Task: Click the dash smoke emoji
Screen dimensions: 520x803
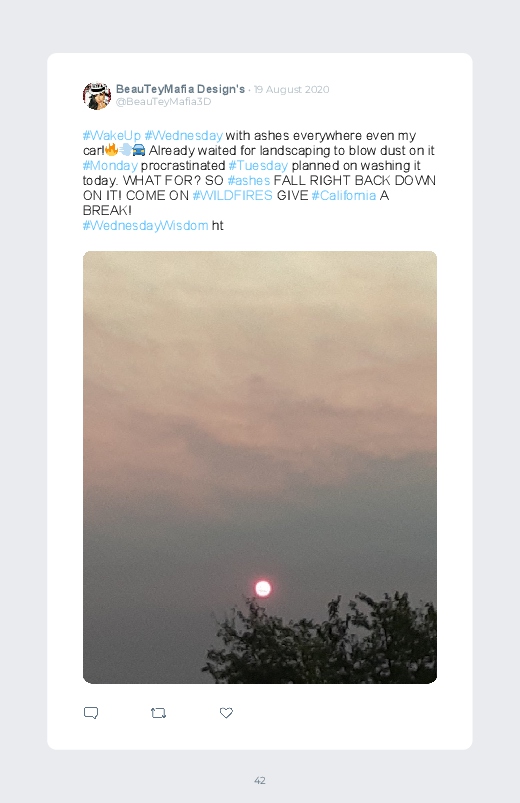Action: coord(126,150)
